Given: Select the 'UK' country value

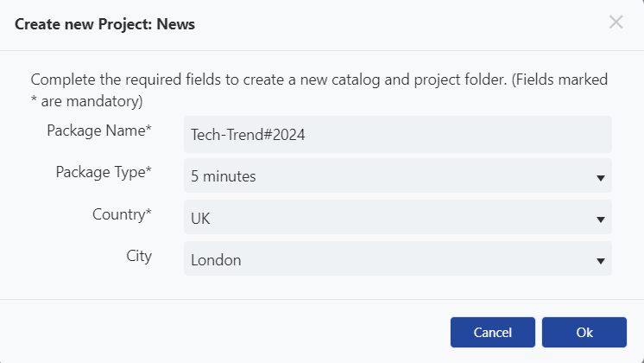Looking at the screenshot, I should (x=200, y=219).
